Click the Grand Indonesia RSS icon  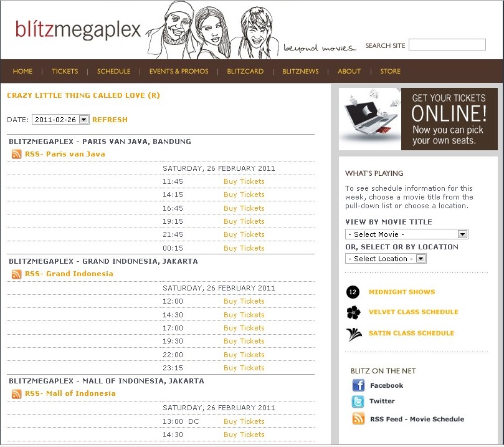pyautogui.click(x=16, y=274)
